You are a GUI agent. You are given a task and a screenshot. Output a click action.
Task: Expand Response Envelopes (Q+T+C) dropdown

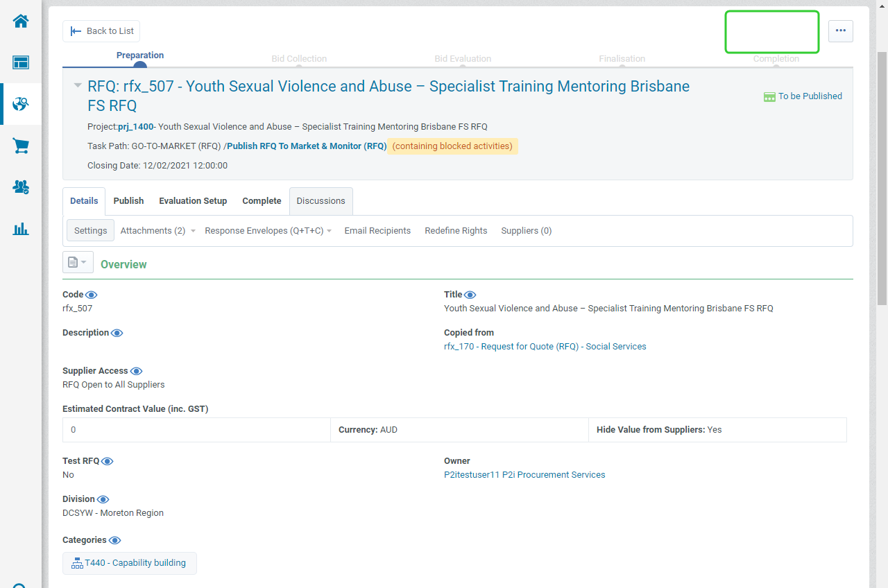[268, 231]
